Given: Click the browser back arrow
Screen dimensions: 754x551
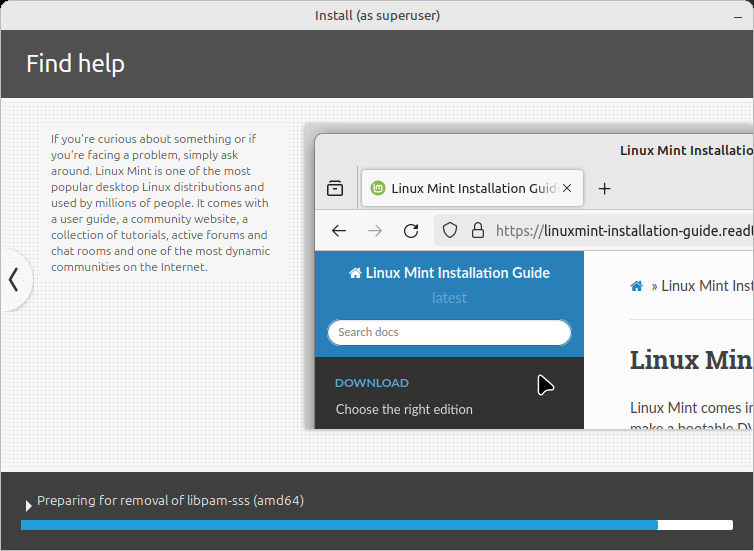Looking at the screenshot, I should tap(339, 231).
